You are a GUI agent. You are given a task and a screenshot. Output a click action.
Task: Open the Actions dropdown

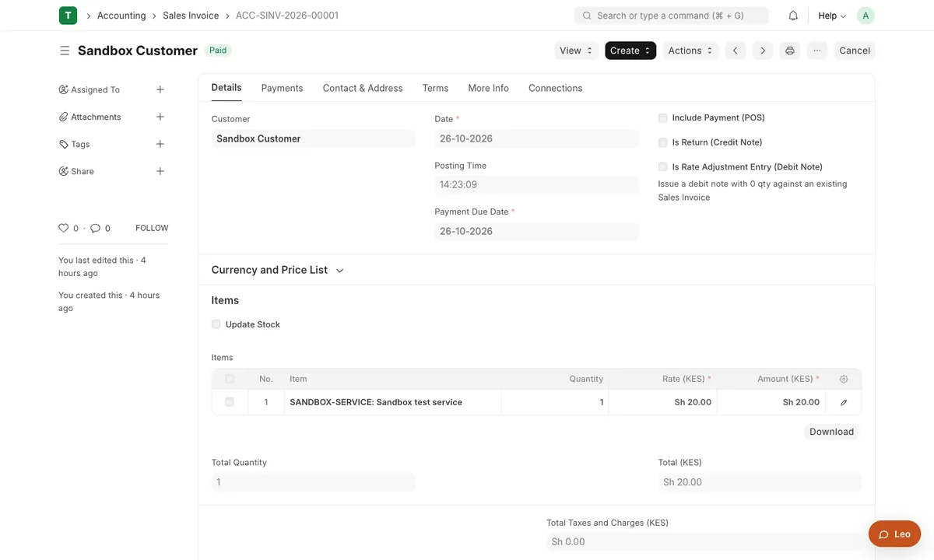pos(690,51)
